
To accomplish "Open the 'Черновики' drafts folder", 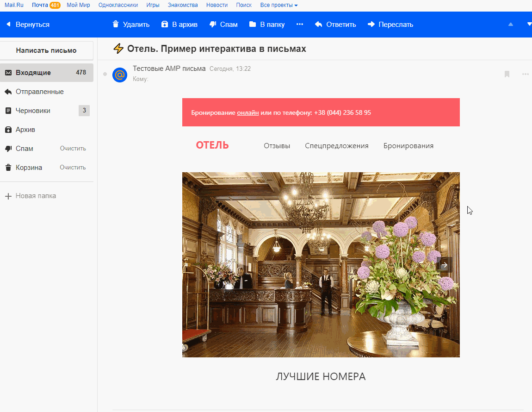I will click(33, 111).
